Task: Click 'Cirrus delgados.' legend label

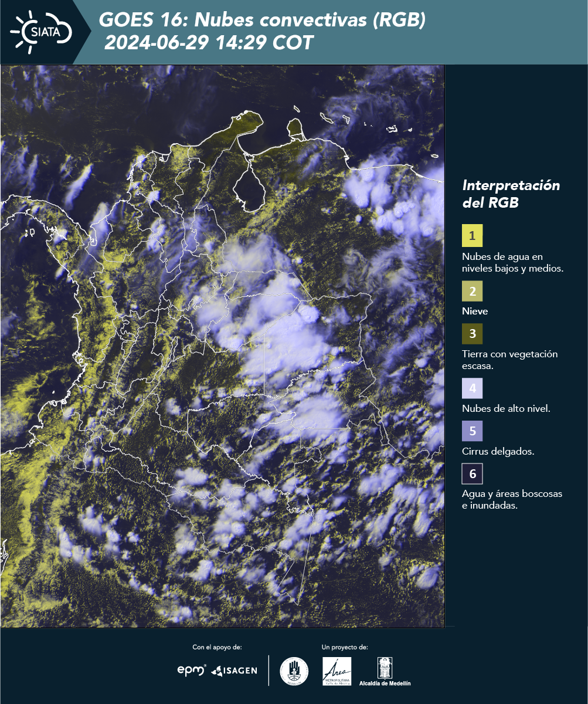Action: pos(498,451)
